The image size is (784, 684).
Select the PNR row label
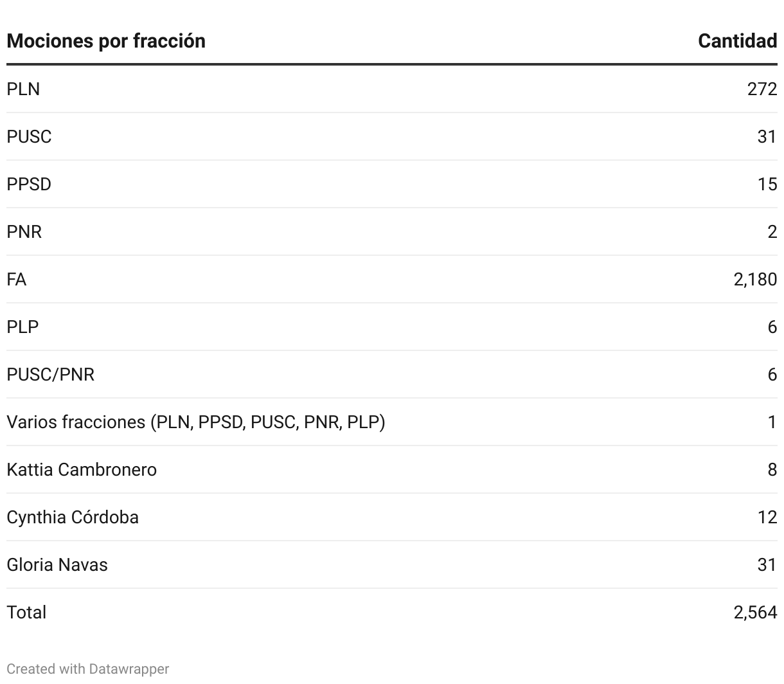24,231
